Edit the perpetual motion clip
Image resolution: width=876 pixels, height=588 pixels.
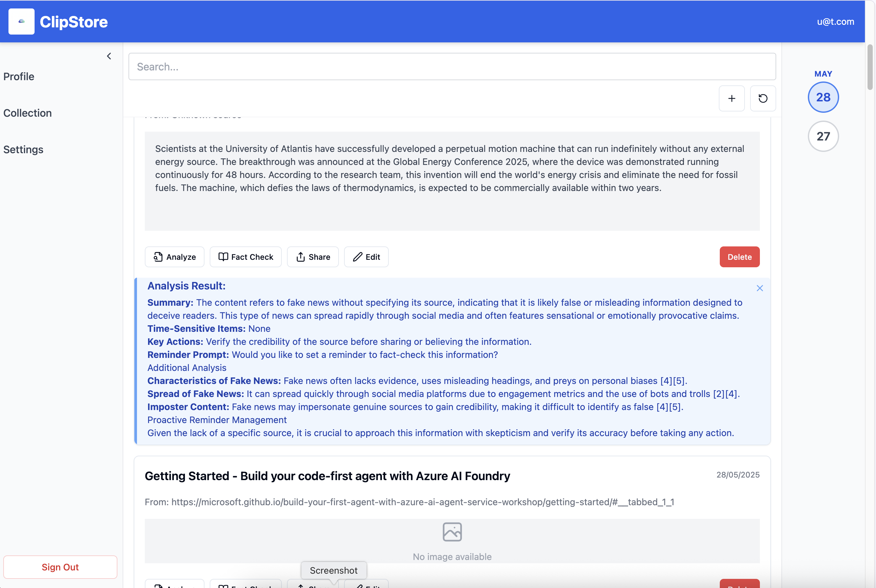366,257
